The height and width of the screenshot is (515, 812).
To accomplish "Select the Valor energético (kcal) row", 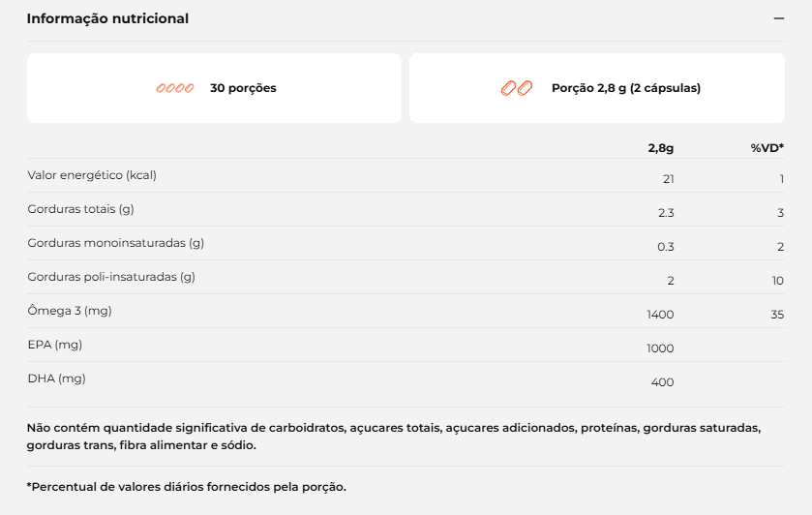I will click(x=406, y=175).
